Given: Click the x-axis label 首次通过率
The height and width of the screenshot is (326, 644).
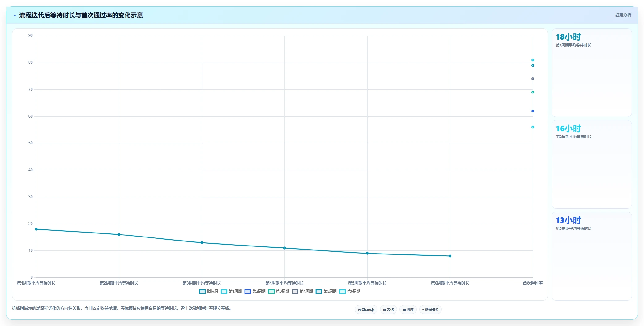Looking at the screenshot, I should (x=533, y=283).
